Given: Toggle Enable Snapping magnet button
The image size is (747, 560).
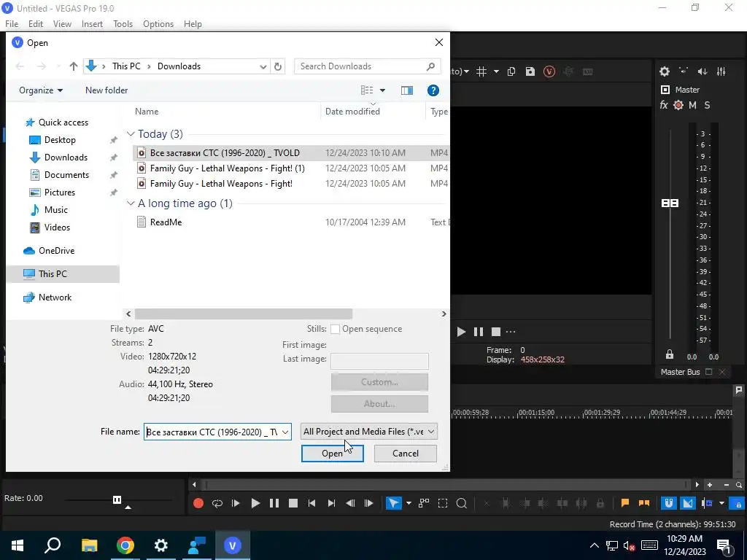Looking at the screenshot, I should coord(668,503).
